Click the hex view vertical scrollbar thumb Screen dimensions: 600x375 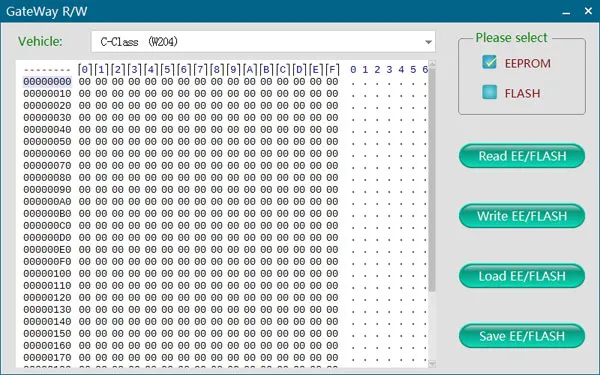(432, 180)
